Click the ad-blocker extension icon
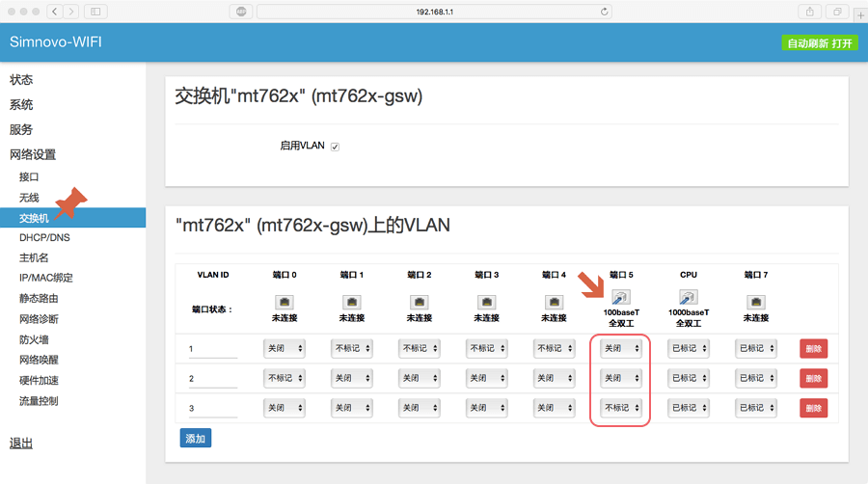This screenshot has height=484, width=868. [241, 12]
